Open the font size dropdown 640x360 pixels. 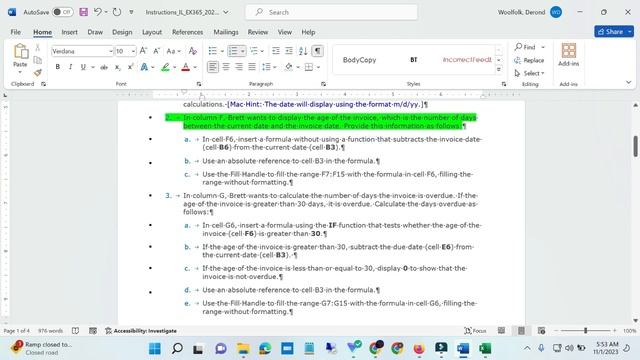point(133,51)
